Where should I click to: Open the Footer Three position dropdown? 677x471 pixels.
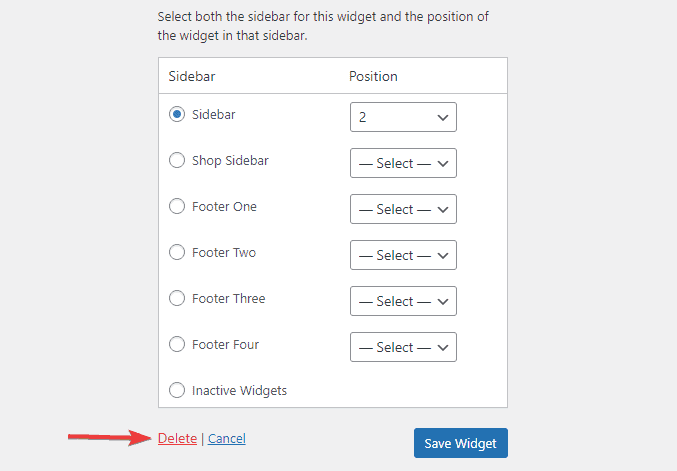(x=403, y=301)
